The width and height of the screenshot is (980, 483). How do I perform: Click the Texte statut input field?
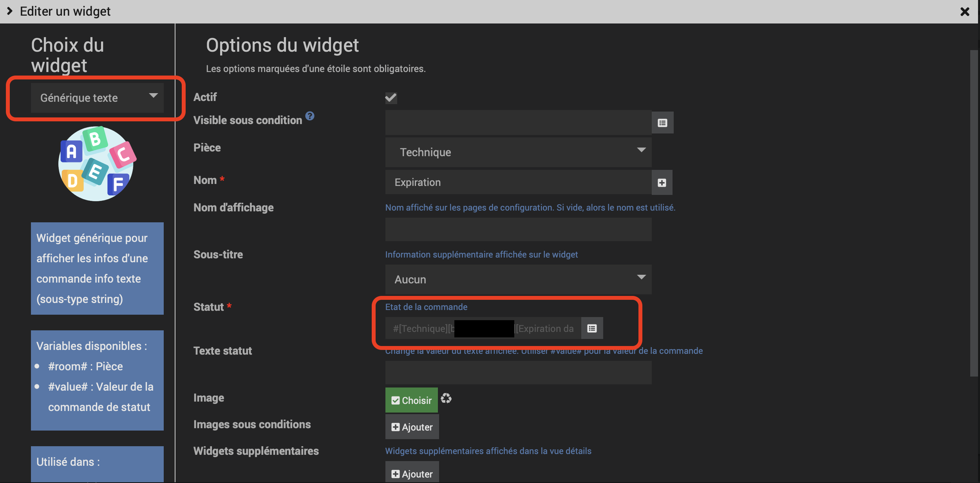click(518, 373)
